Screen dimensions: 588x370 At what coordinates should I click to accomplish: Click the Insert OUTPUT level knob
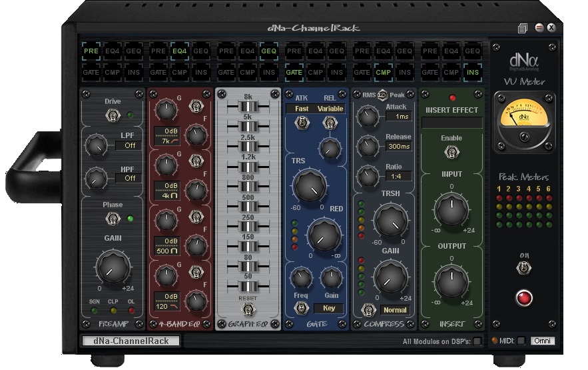pos(451,281)
